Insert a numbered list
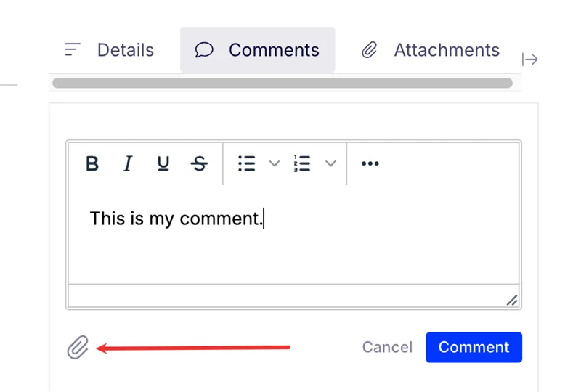The height and width of the screenshot is (392, 581). point(301,163)
